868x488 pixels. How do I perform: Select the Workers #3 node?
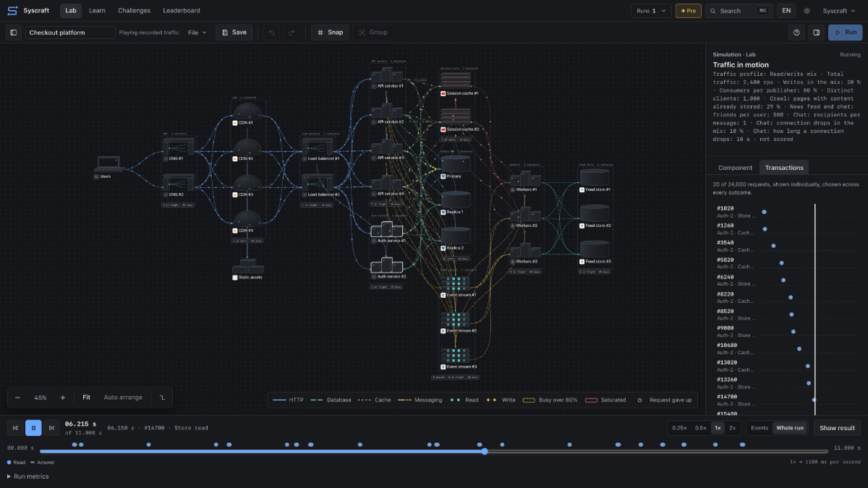(525, 252)
